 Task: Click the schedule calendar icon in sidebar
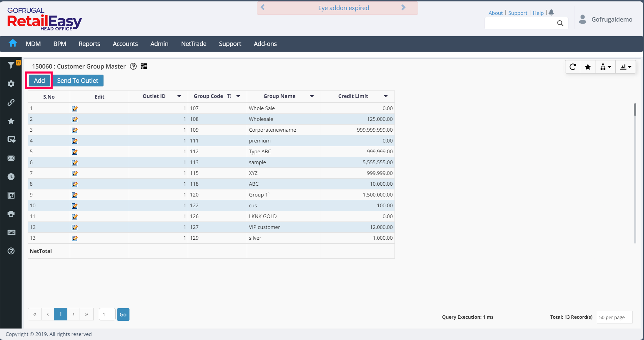pyautogui.click(x=11, y=195)
